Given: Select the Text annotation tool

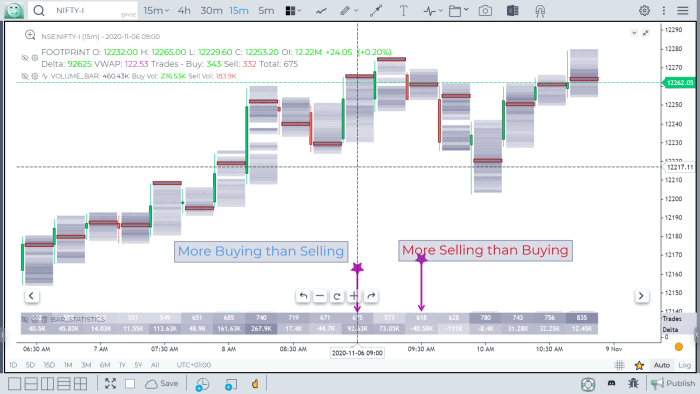Looking at the screenshot, I should point(403,11).
